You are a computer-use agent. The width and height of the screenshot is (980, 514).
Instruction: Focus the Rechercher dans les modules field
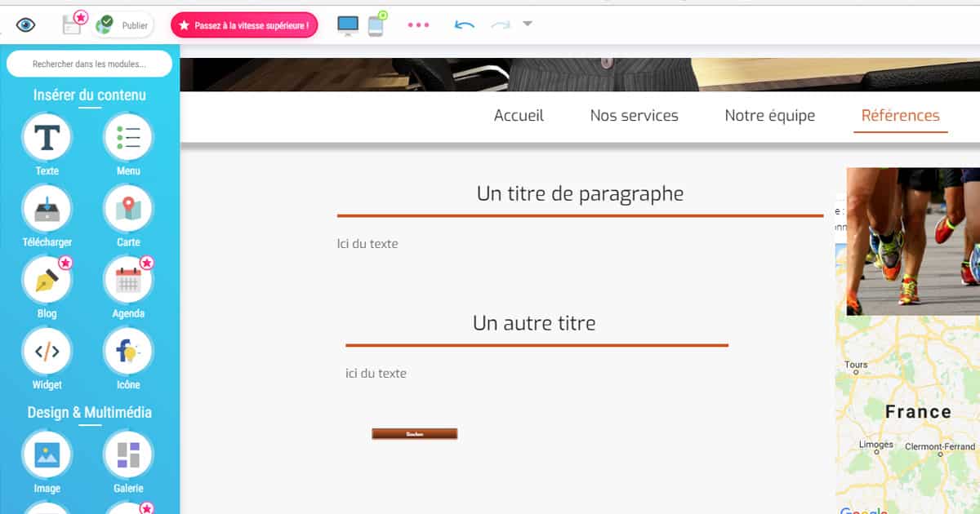(x=89, y=64)
